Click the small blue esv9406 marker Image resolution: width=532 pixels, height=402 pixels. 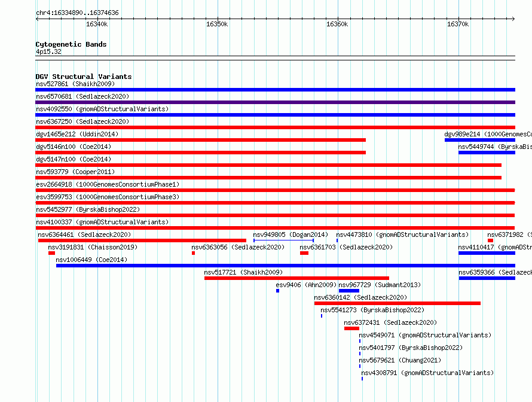tap(277, 291)
